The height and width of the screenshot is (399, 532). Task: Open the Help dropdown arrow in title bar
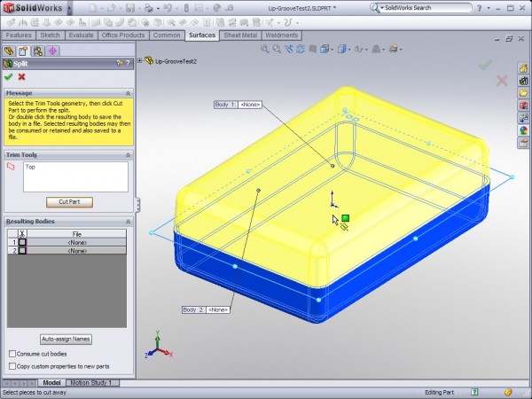[x=489, y=8]
